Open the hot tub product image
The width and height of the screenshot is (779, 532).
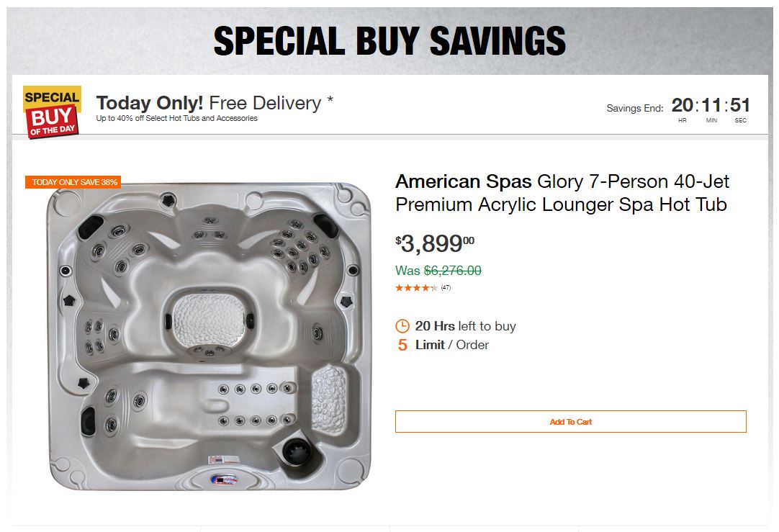(209, 336)
